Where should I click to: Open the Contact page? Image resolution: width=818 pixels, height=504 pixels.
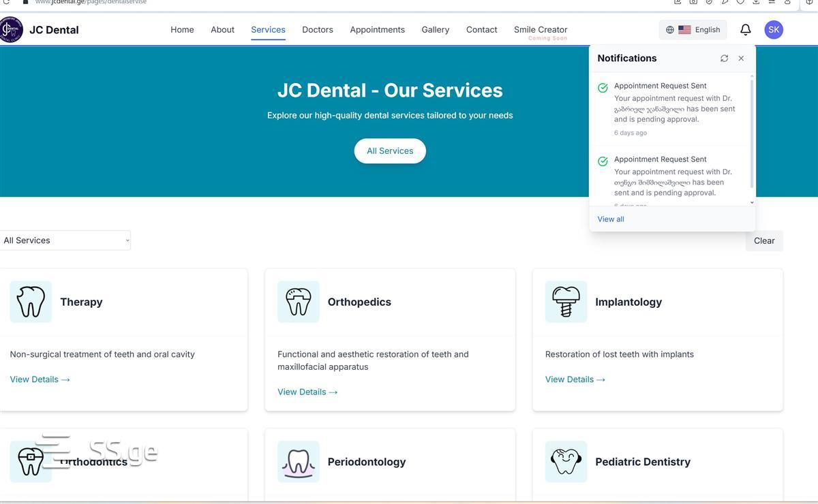click(x=481, y=30)
